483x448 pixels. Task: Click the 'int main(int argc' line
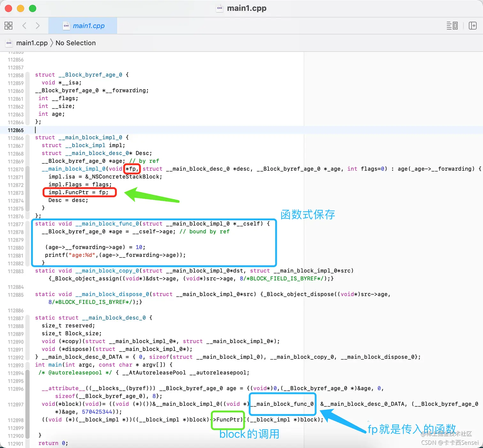(x=104, y=365)
